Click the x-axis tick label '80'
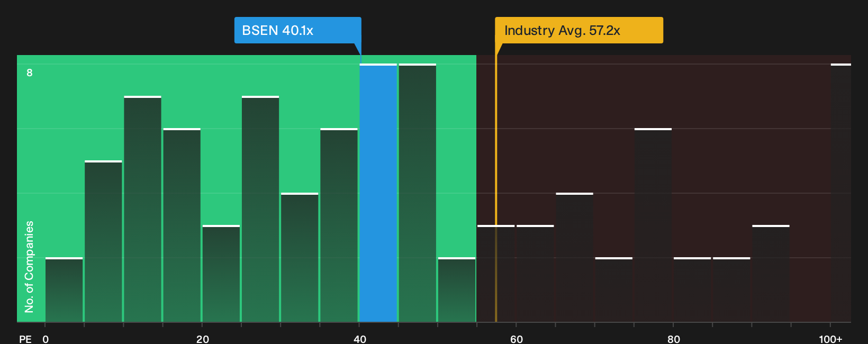The width and height of the screenshot is (868, 344). pyautogui.click(x=673, y=339)
